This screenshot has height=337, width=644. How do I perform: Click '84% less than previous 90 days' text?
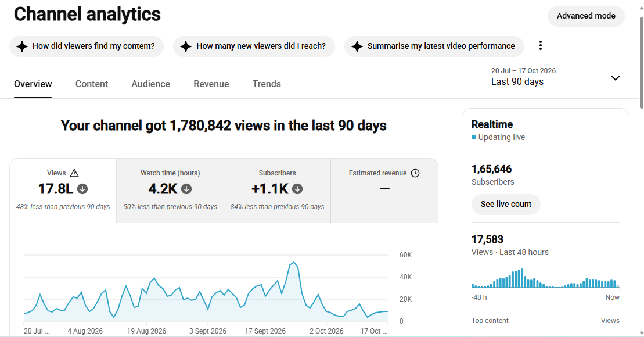pos(277,207)
